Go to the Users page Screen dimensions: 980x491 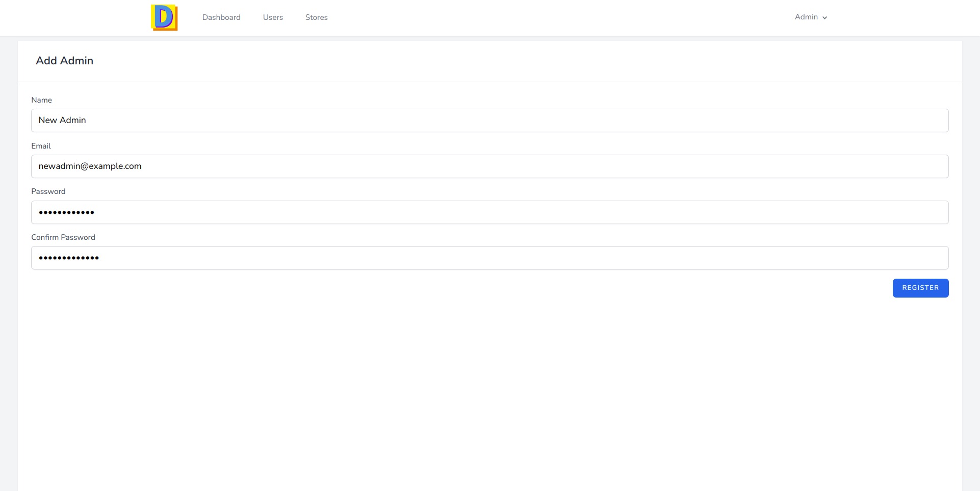[x=273, y=17]
